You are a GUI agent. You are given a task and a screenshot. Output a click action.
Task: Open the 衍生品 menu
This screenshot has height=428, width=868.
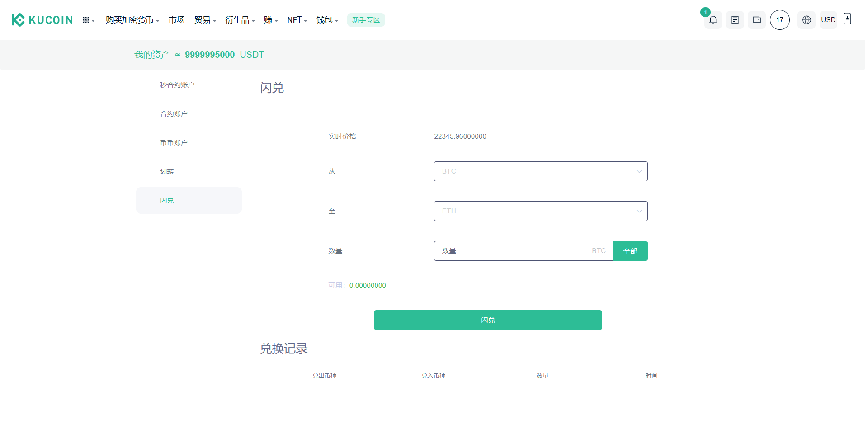click(240, 20)
